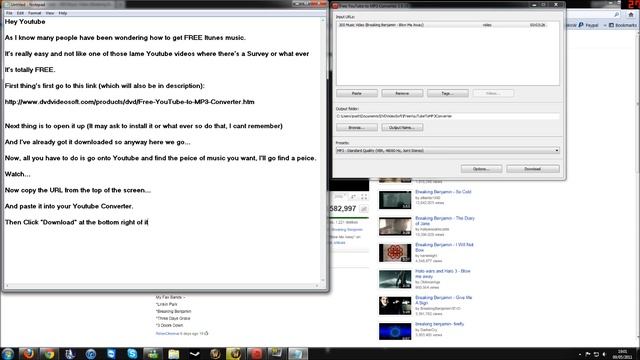Viewport: 640px width, 360px height.
Task: Open Notepad View menu
Action: [x=50, y=13]
